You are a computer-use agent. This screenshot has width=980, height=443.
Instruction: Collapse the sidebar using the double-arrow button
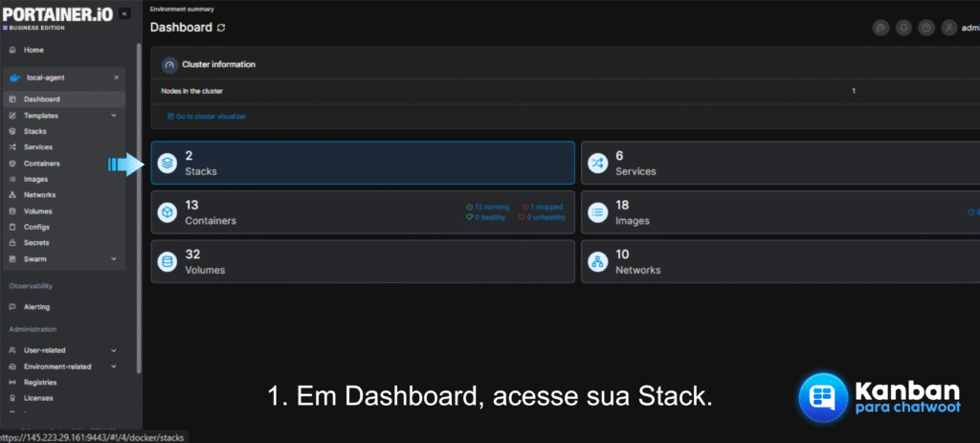(x=124, y=13)
